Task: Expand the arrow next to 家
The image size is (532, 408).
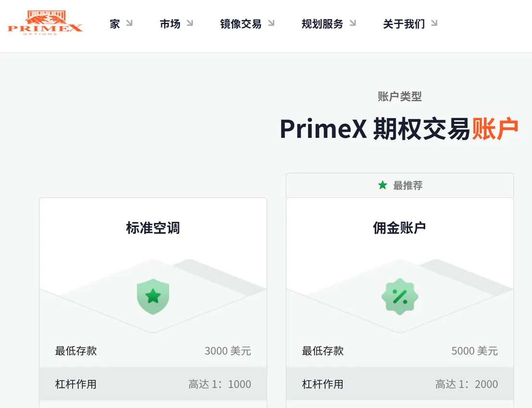Action: [x=129, y=23]
